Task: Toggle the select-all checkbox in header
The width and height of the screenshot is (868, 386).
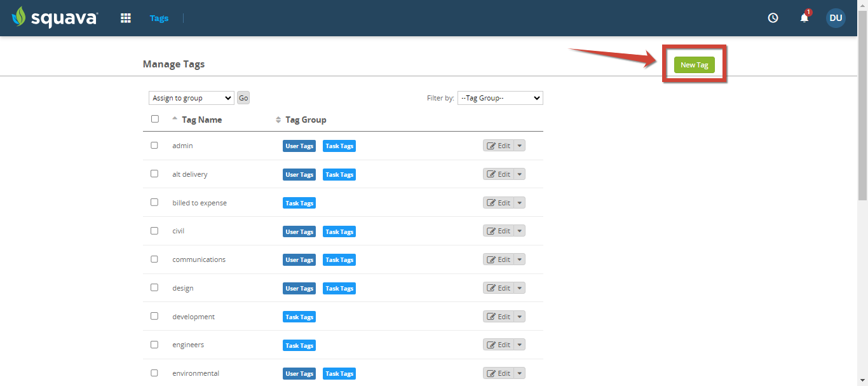Action: 155,119
